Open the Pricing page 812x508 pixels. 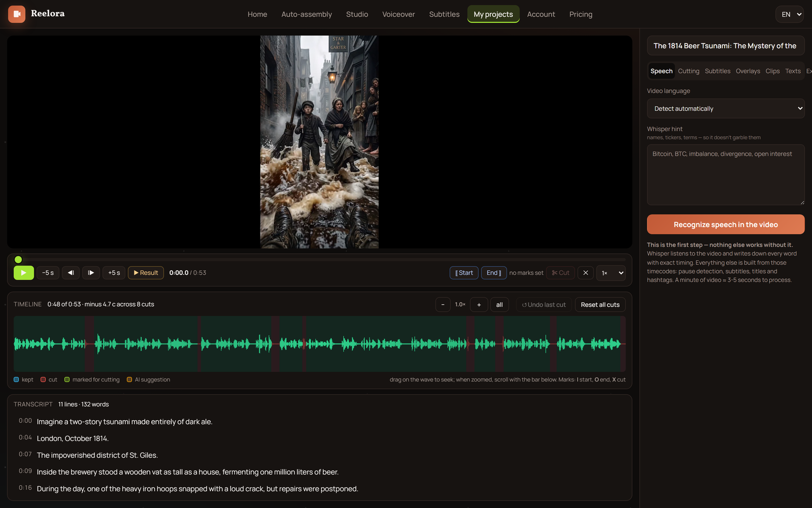581,14
